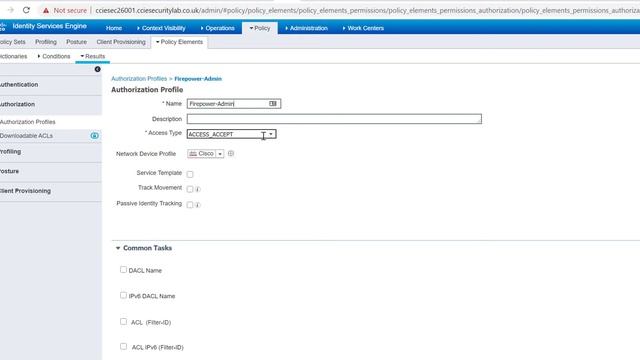The width and height of the screenshot is (640, 360).
Task: Open the Policy Elements menu
Action: tap(179, 42)
